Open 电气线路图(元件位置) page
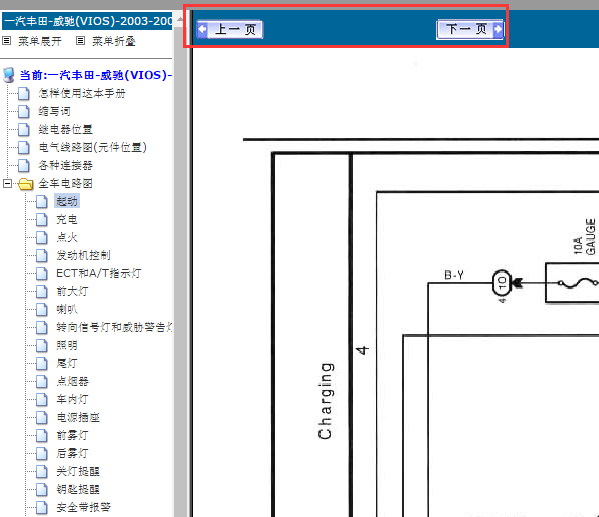The image size is (599, 517). pos(92,147)
